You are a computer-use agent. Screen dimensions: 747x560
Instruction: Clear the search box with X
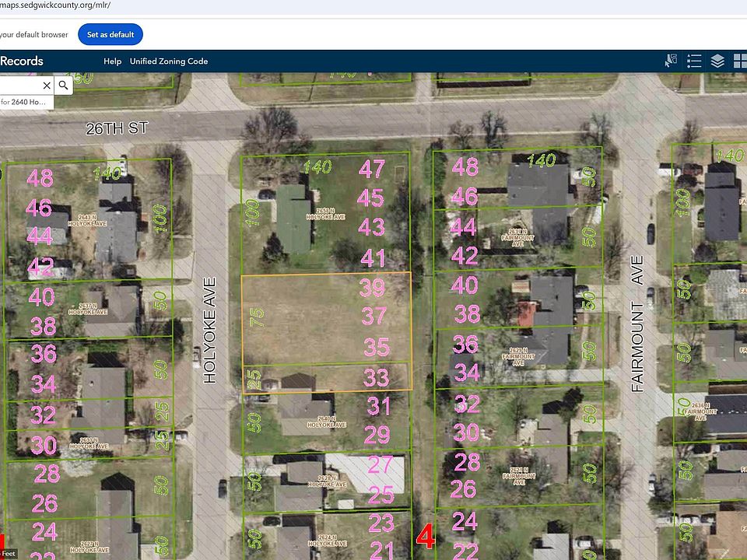click(47, 86)
